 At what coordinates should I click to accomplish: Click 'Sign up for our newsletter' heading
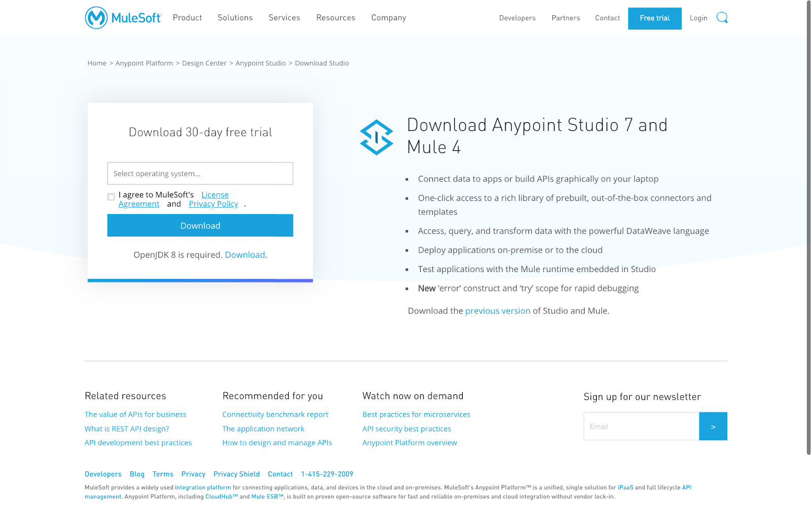pyautogui.click(x=642, y=397)
